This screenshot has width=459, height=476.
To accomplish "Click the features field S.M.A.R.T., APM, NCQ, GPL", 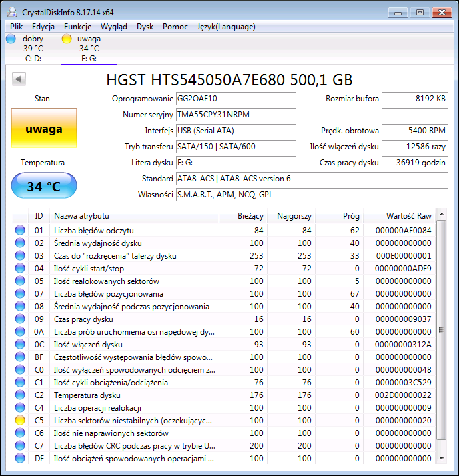I will (312, 195).
